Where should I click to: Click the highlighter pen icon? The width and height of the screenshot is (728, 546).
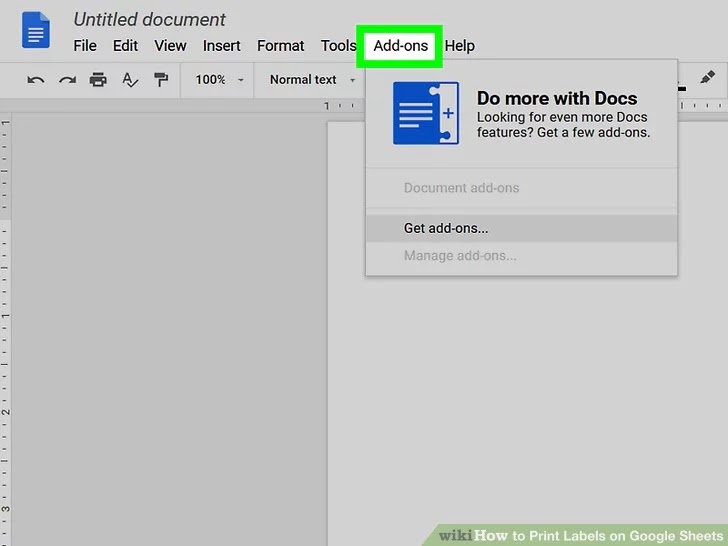click(707, 77)
